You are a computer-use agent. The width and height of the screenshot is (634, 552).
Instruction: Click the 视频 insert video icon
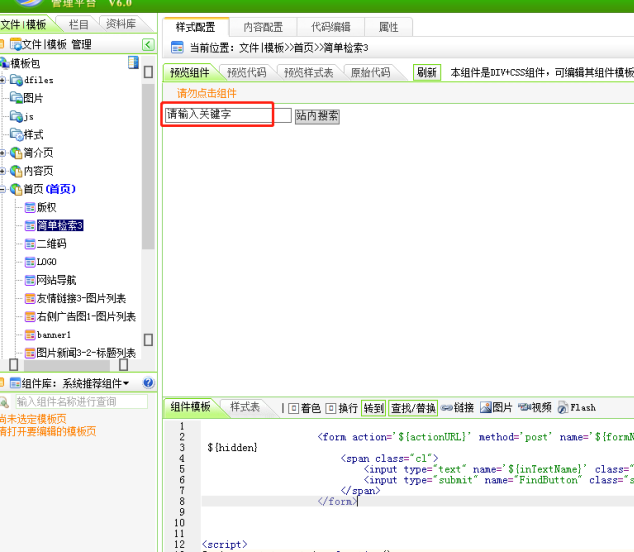(x=524, y=408)
